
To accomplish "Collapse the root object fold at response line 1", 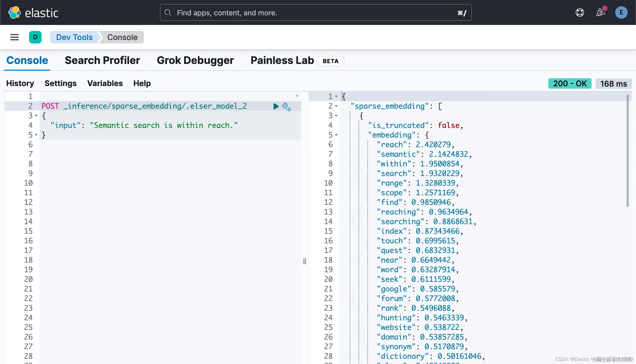I will coord(336,96).
